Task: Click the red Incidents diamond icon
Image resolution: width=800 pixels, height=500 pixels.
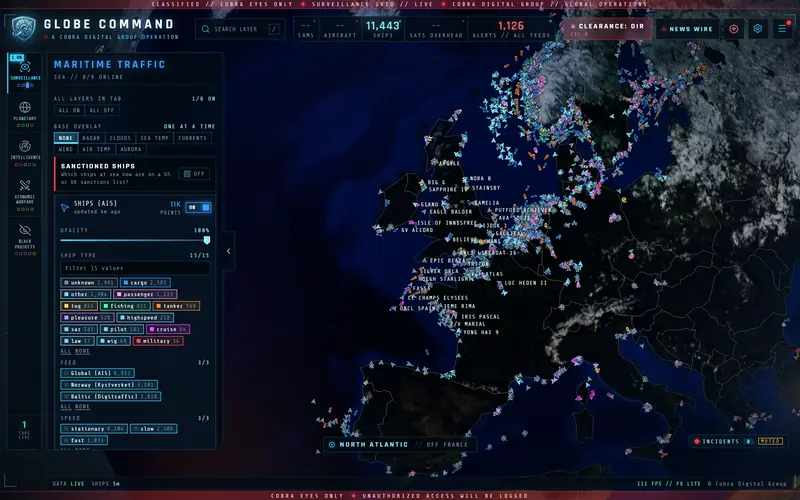Action: coord(696,441)
